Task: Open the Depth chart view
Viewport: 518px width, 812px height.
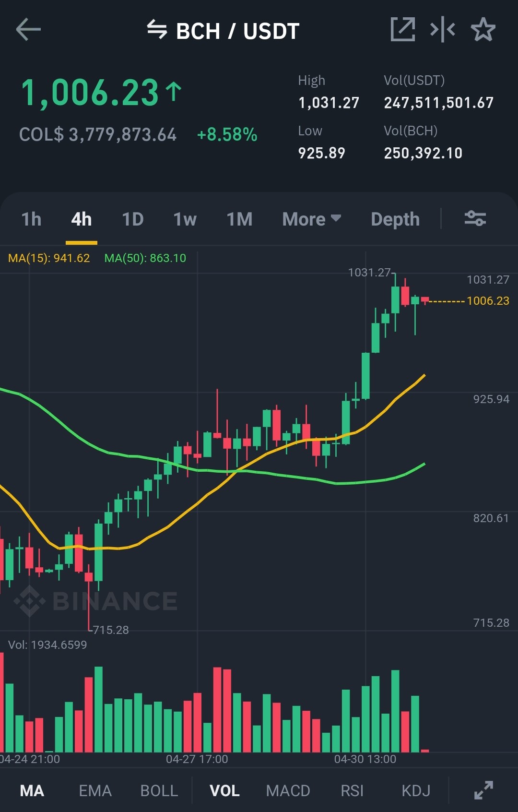Action: pos(395,219)
